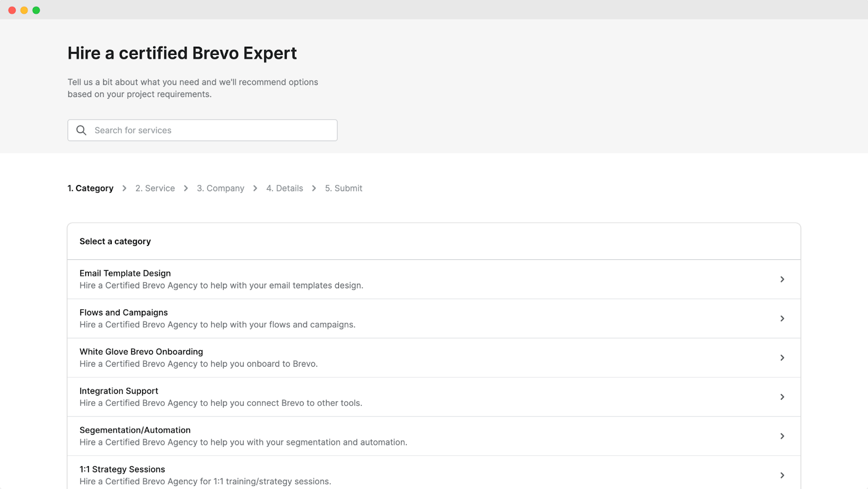Focus the Search for services field
868x489 pixels.
click(x=202, y=130)
